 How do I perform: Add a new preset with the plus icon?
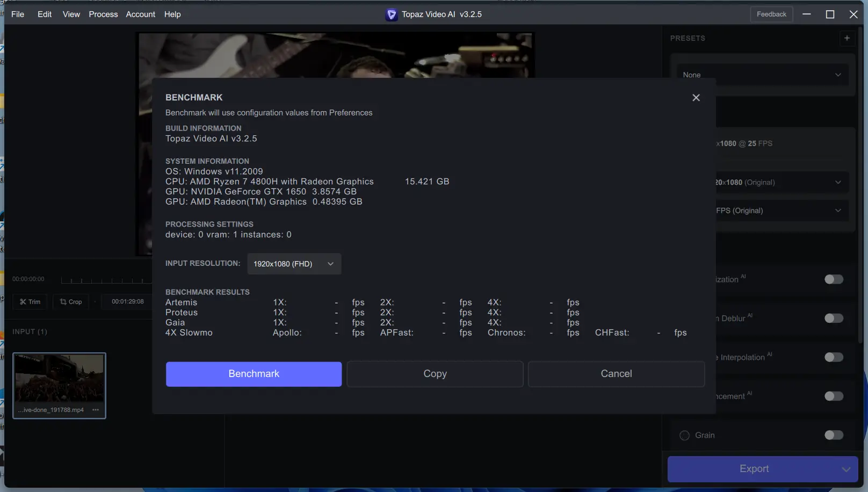point(847,38)
